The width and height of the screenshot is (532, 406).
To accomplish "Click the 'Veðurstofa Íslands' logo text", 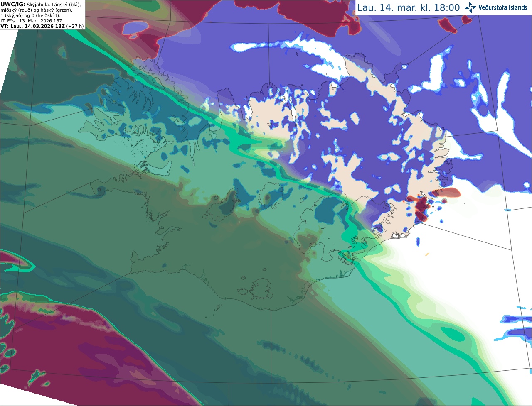I will [503, 7].
